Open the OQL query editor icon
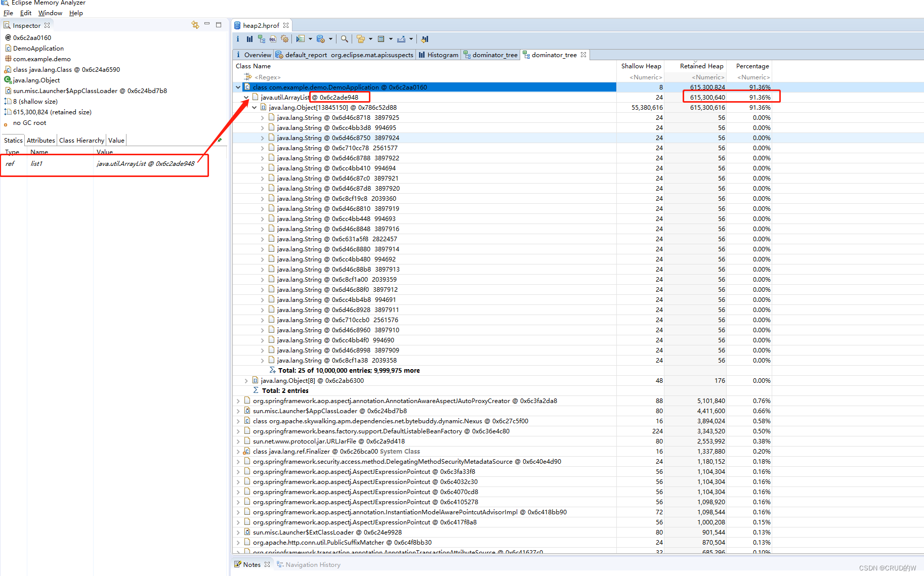Screen dimensions: 924x576 tap(273, 39)
